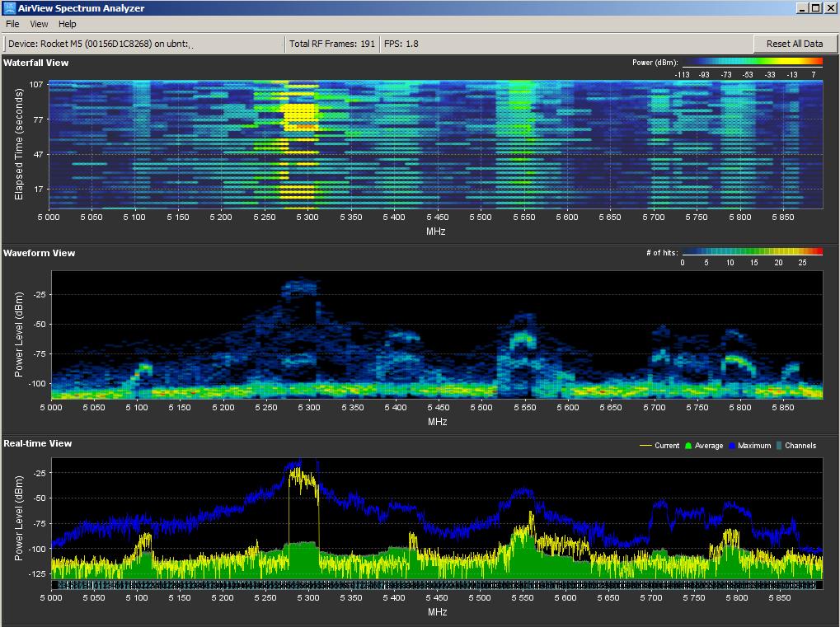Image resolution: width=840 pixels, height=627 pixels.
Task: Maximize the AirView Spectrum Analyzer window
Action: click(x=815, y=8)
